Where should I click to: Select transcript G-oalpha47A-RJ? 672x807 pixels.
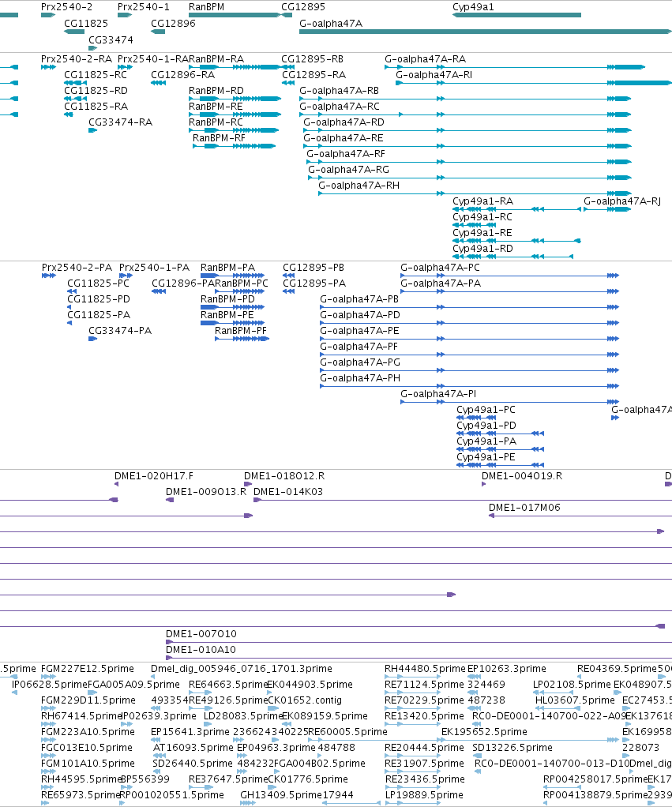point(622,201)
